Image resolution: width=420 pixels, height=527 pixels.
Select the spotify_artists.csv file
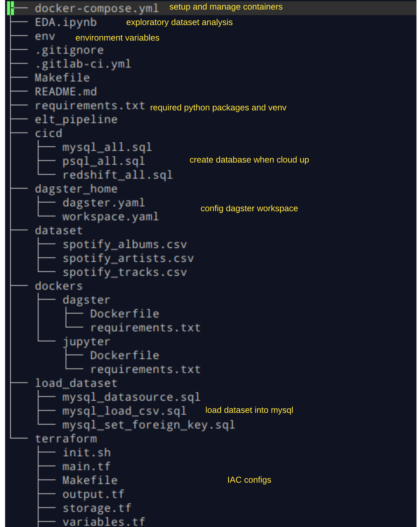point(128,258)
